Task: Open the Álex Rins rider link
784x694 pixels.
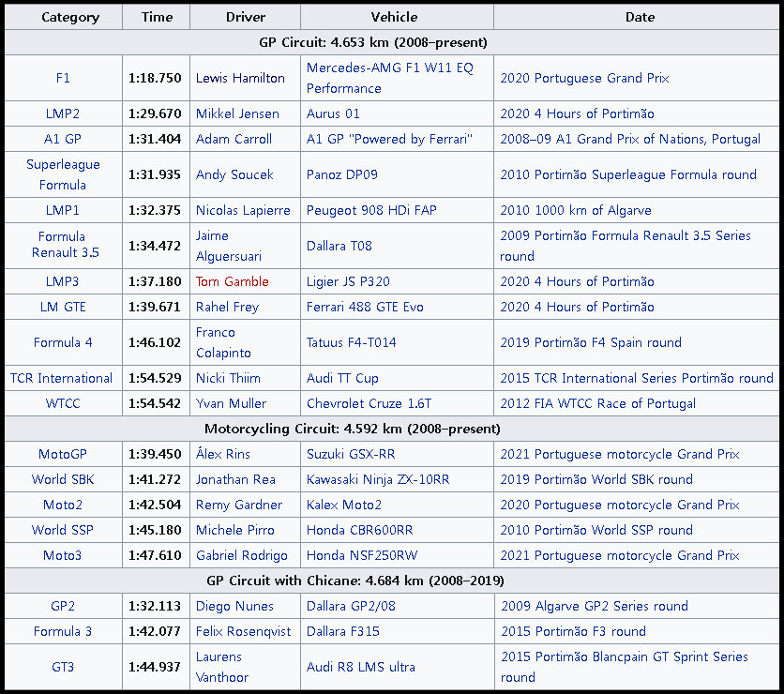Action: tap(222, 454)
